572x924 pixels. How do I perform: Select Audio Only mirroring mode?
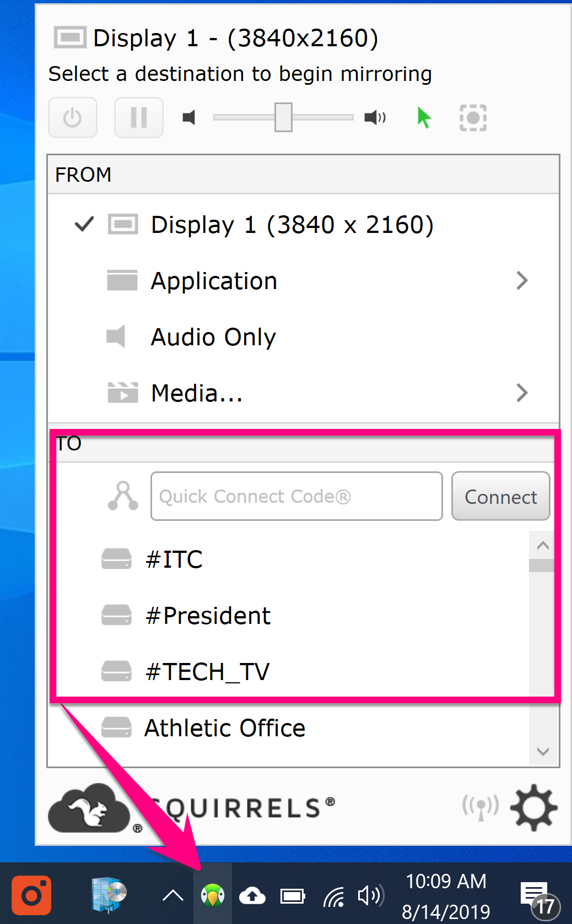pyautogui.click(x=213, y=337)
